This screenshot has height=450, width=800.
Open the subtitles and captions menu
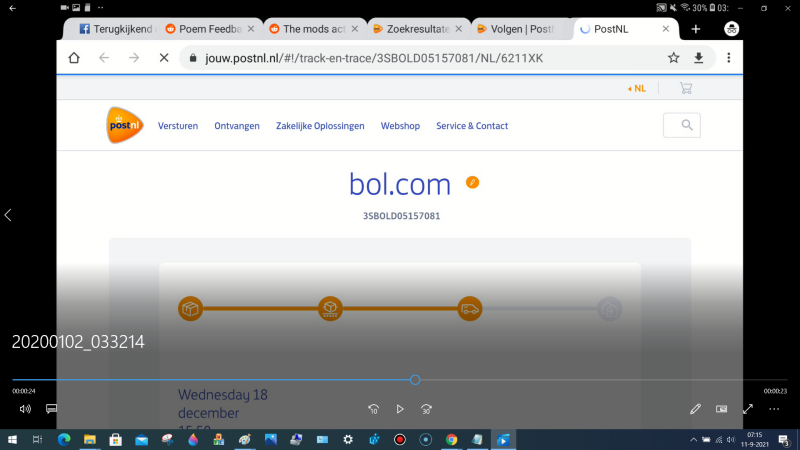click(x=52, y=409)
